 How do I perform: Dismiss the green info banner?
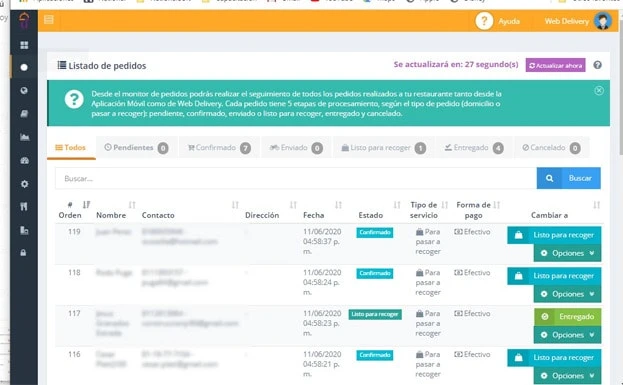599,91
